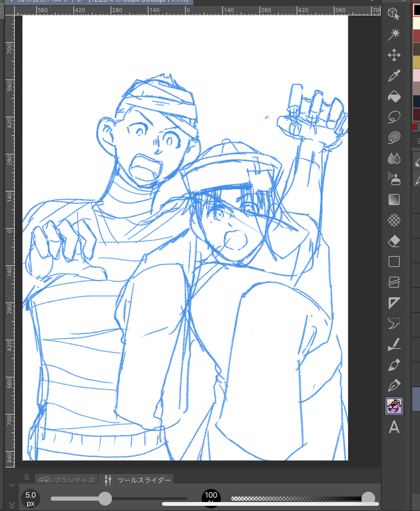Screen dimensions: 420x511
Task: Select the Gradient tool
Action: coord(394,200)
